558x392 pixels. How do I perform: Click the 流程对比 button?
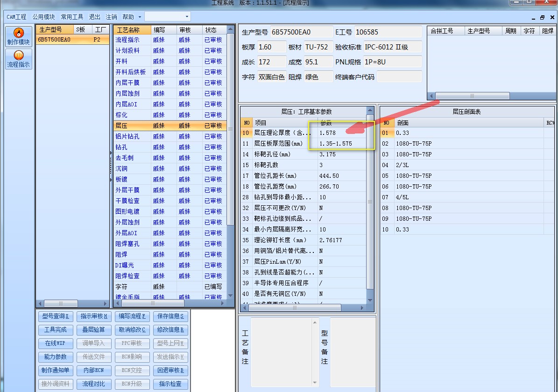(x=93, y=384)
